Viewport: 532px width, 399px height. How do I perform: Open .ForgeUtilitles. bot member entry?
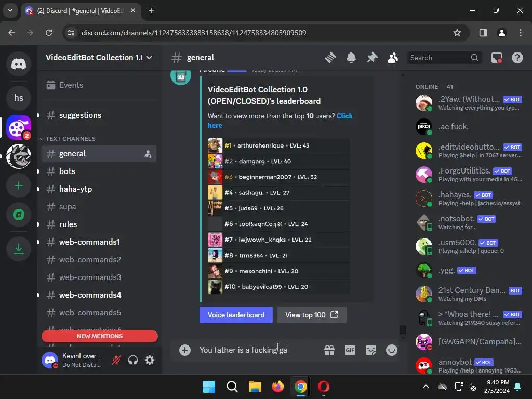tap(470, 175)
